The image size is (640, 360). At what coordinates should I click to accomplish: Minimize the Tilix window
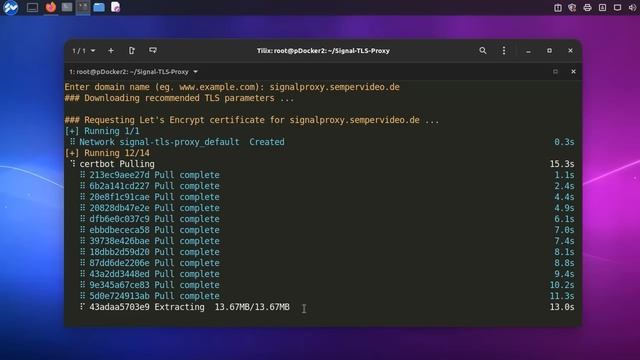528,51
